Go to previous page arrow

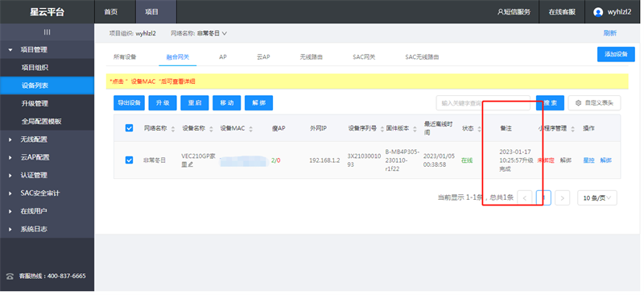pos(525,198)
